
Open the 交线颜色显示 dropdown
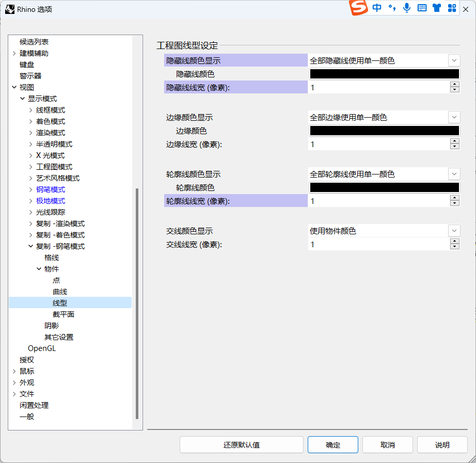point(454,231)
